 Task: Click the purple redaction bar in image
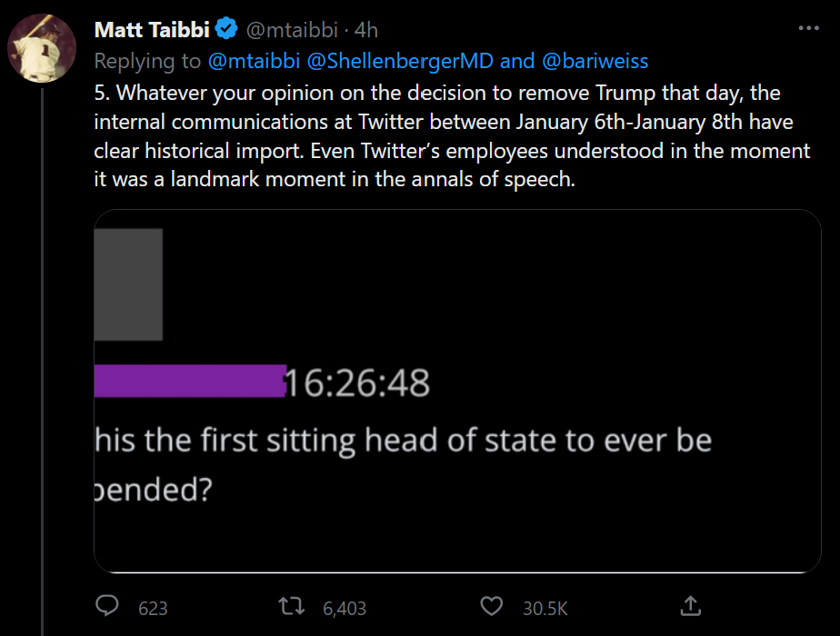click(189, 381)
